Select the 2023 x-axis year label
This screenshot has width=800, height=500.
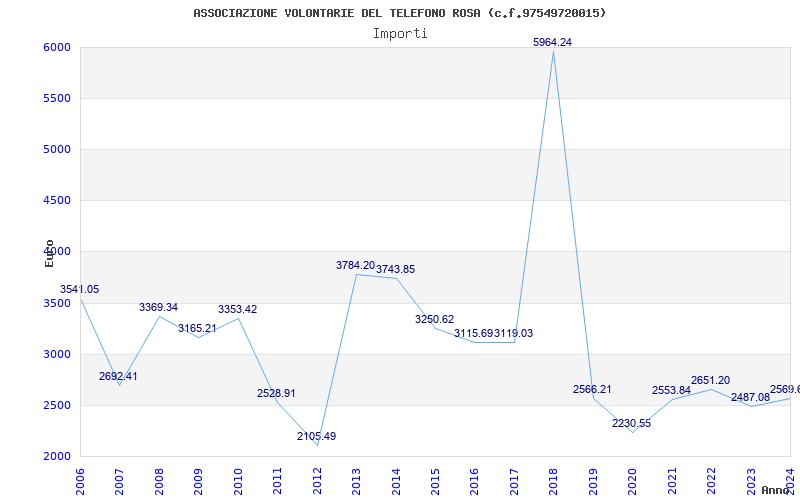click(x=751, y=481)
